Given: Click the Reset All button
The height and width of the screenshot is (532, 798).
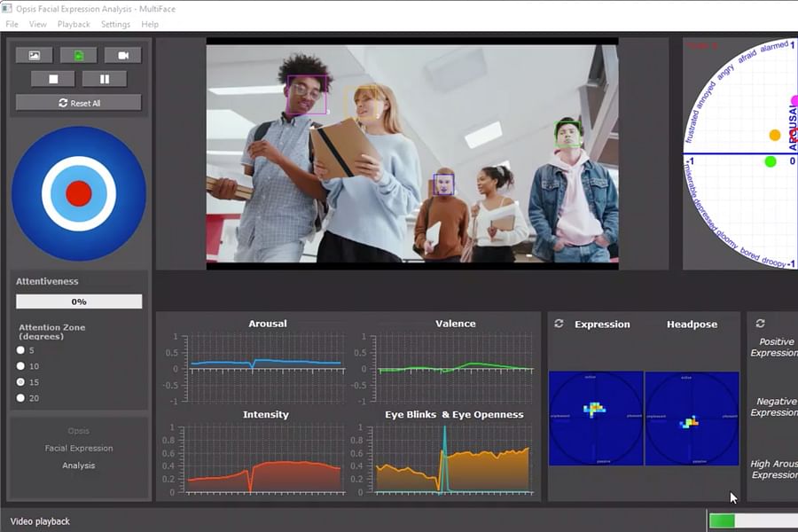Looking at the screenshot, I should click(x=78, y=101).
